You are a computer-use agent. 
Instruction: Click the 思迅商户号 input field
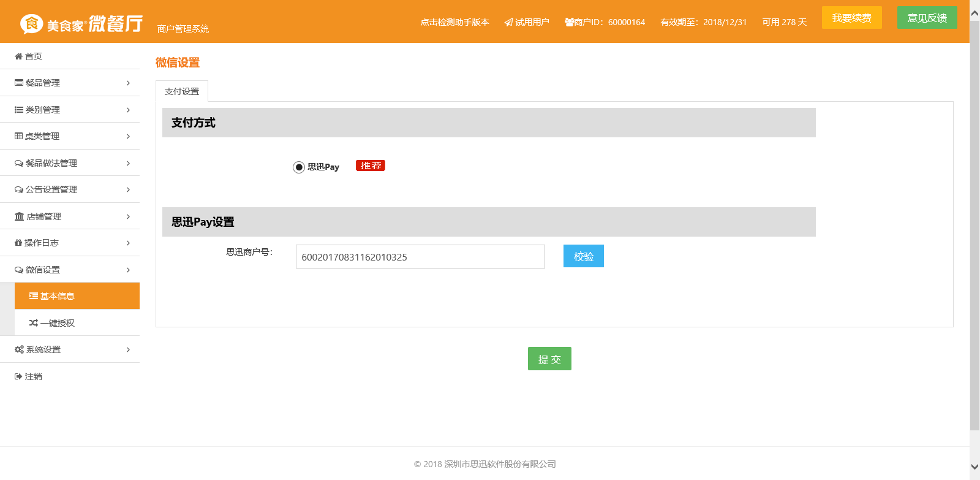(420, 257)
